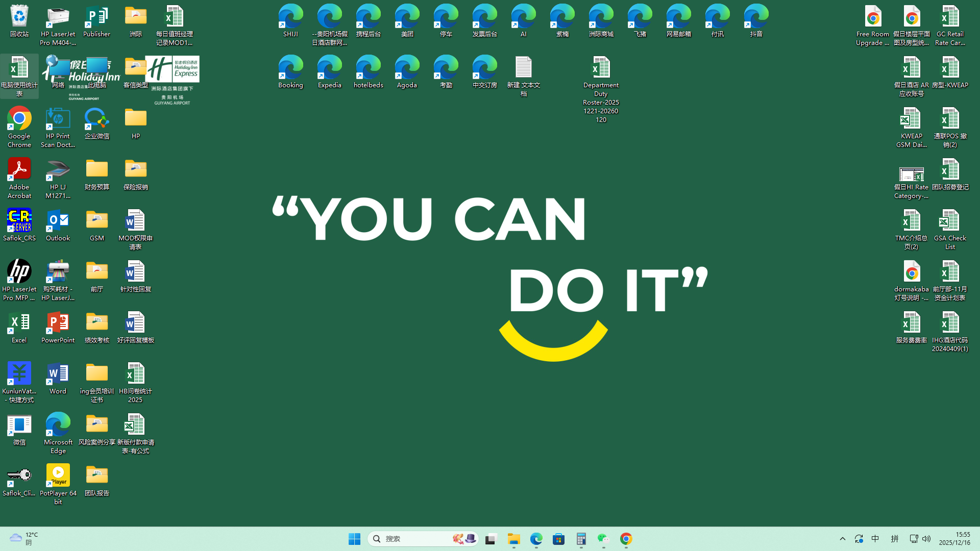Select the Agoda web shortcut

pos(407,71)
